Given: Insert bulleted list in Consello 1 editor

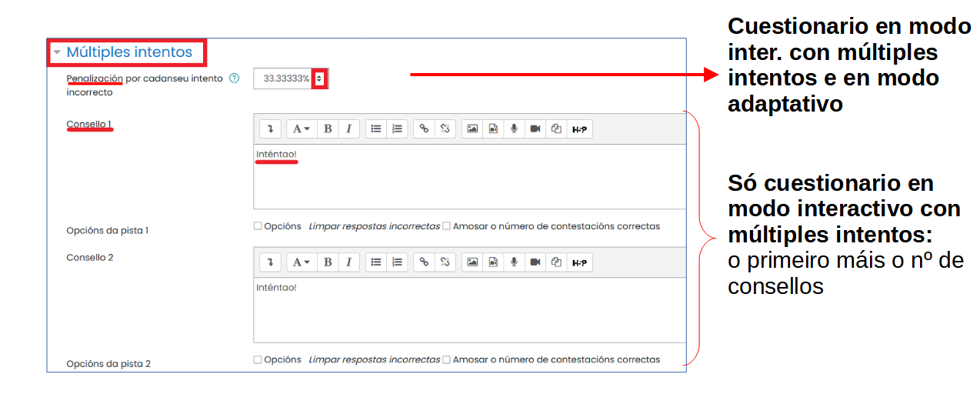Looking at the screenshot, I should [x=375, y=129].
